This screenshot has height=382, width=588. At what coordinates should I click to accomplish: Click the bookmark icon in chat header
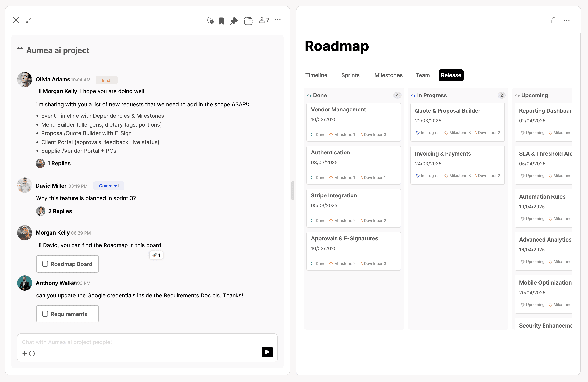(x=221, y=21)
